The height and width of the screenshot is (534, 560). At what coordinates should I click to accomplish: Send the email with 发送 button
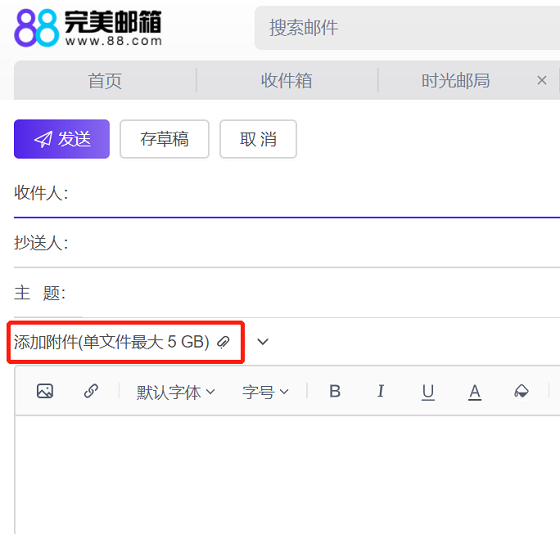click(62, 139)
